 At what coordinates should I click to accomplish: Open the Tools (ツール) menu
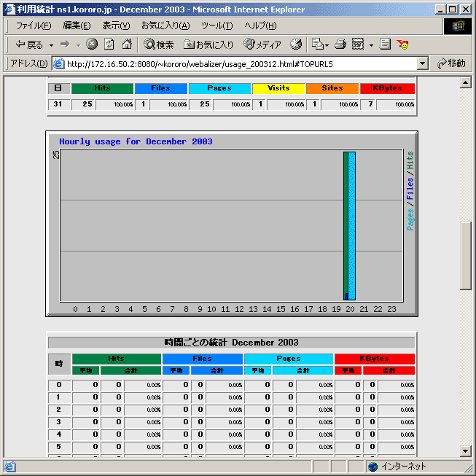[x=216, y=26]
